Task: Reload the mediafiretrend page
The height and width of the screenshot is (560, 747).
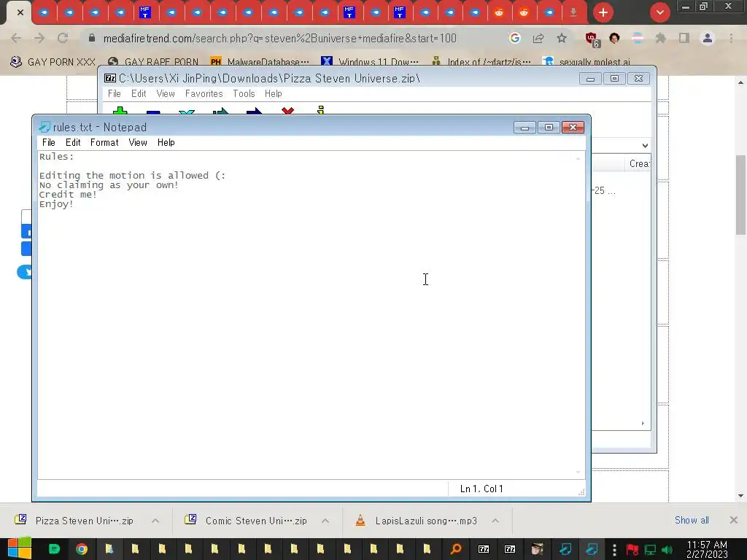Action: [63, 38]
